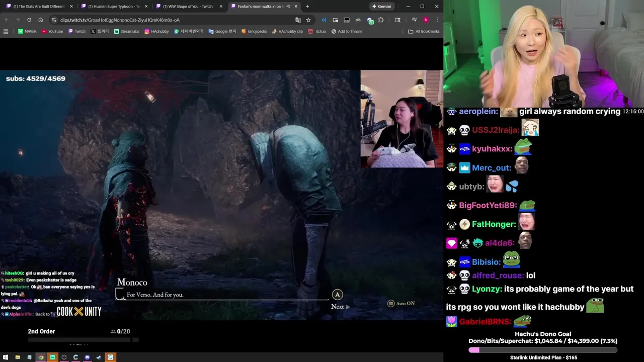Open the green Streamlabs taskbar app
This screenshot has width=644, height=362.
(x=52, y=357)
